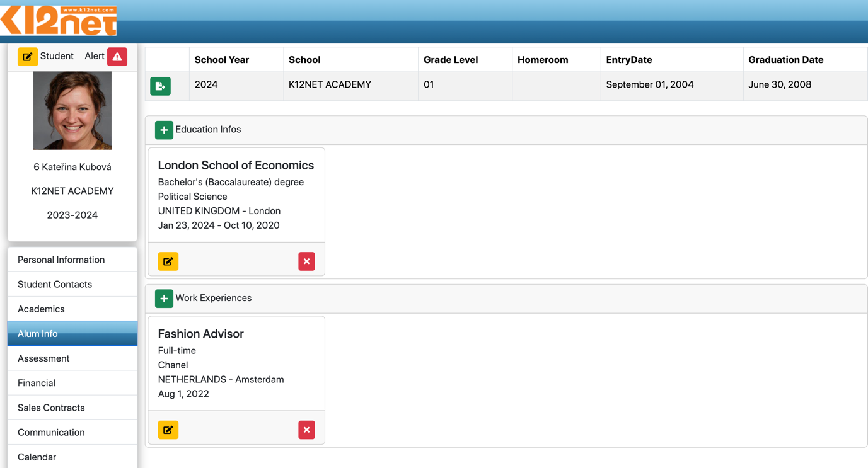This screenshot has height=468, width=868.
Task: Open Sales Contracts
Action: pos(51,408)
